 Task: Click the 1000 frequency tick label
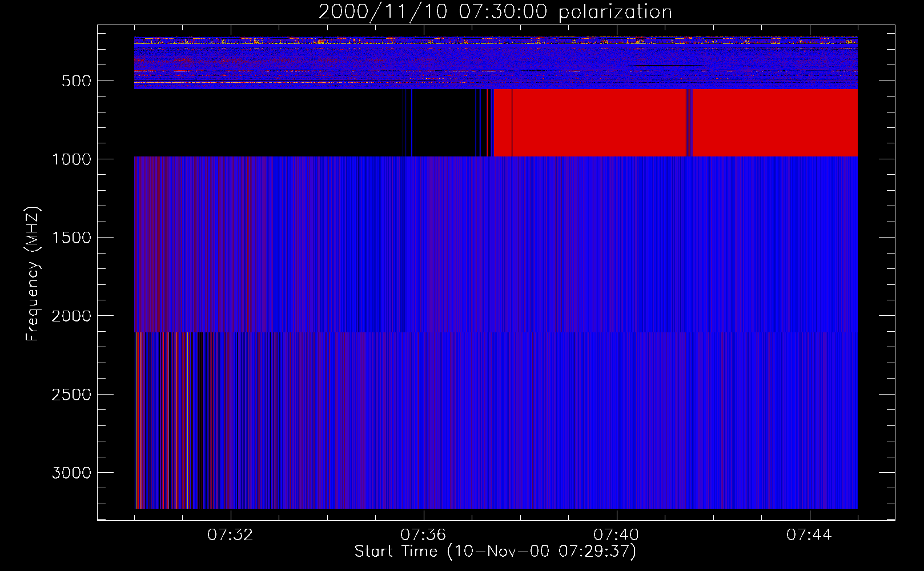pyautogui.click(x=71, y=159)
